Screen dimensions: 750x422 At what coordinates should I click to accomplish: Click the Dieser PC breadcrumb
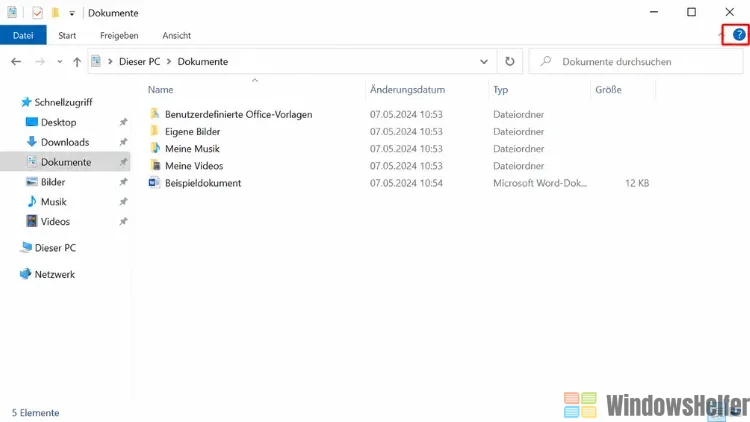[x=140, y=62]
